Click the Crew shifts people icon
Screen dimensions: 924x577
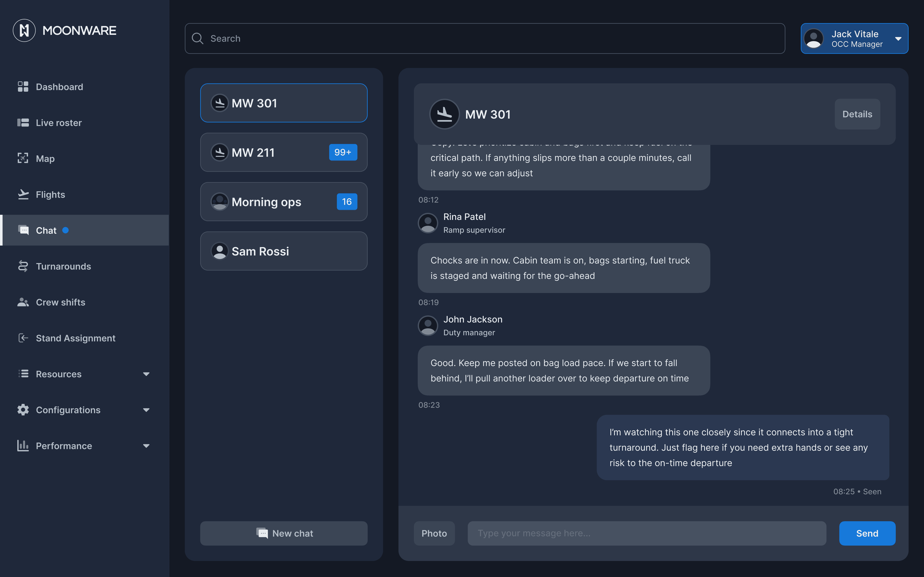point(23,302)
